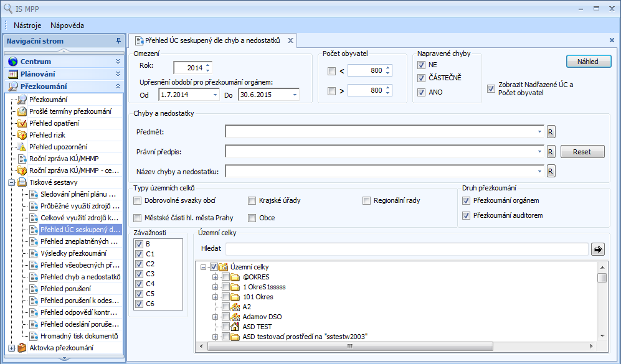Click printer icon of Tiskové sestavy
The image size is (621, 364).
coord(22,182)
